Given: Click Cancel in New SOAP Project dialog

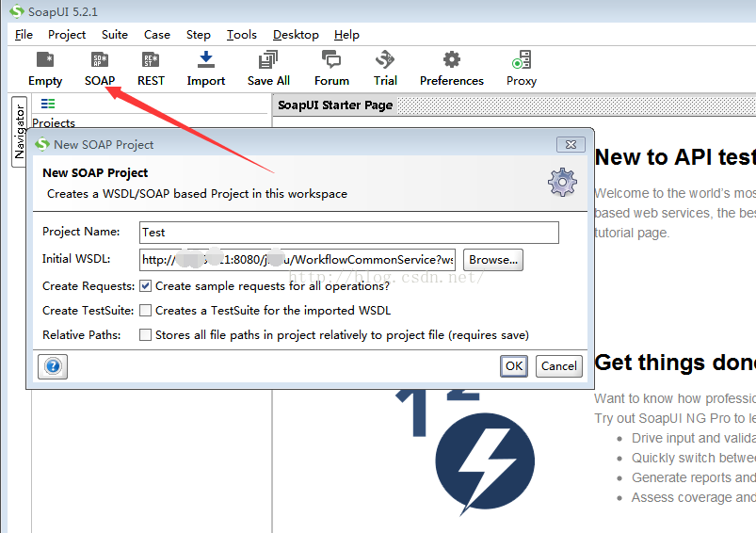Looking at the screenshot, I should click(559, 366).
